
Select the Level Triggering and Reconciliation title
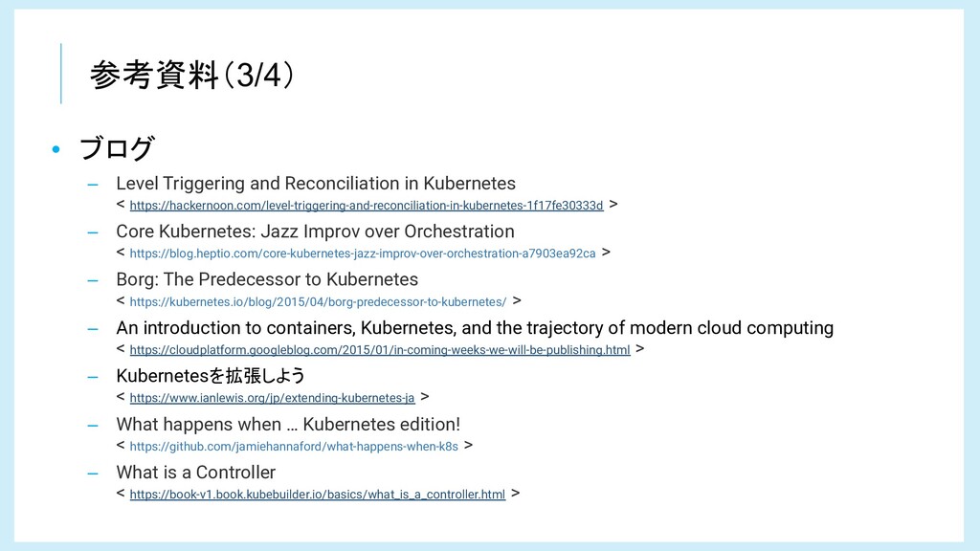pos(316,183)
